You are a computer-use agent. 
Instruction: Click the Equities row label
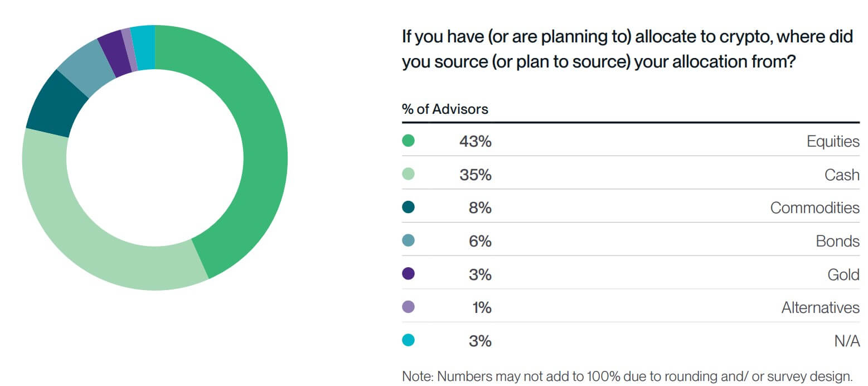(x=833, y=141)
